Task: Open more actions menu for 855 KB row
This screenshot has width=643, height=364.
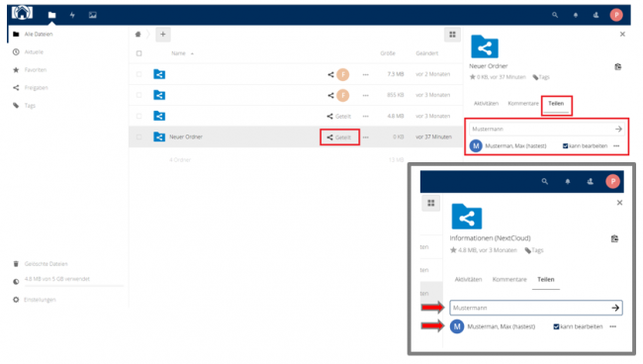Action: pyautogui.click(x=365, y=96)
